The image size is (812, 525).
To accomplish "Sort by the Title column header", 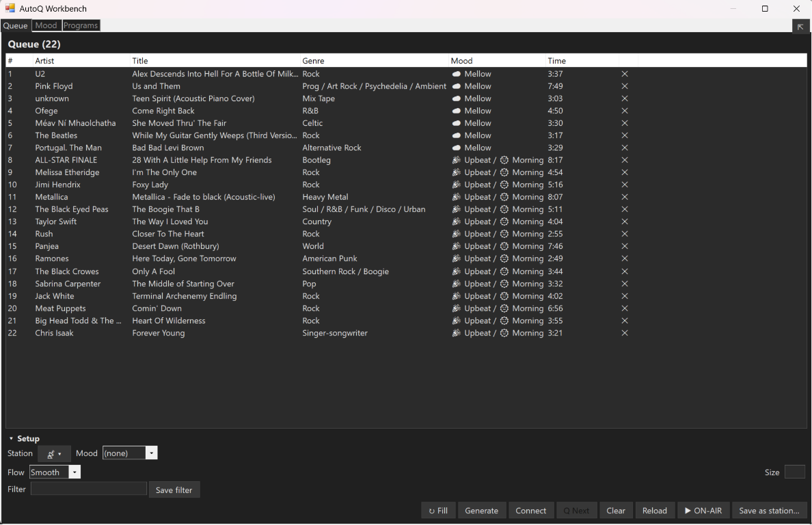I will click(x=215, y=61).
